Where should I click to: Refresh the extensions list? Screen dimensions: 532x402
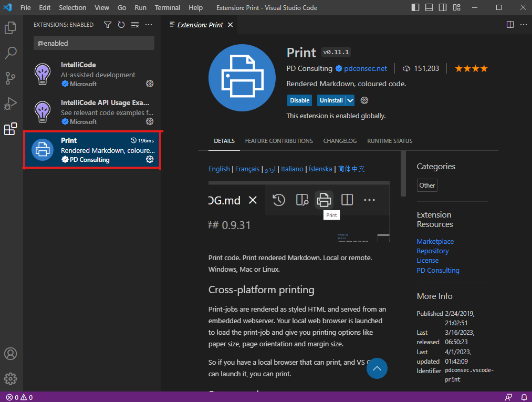pyautogui.click(x=121, y=25)
